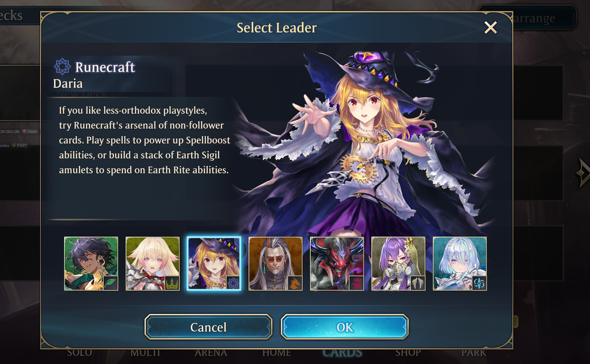Click Daria's large character artwork
The image size is (590, 364).
point(366,142)
